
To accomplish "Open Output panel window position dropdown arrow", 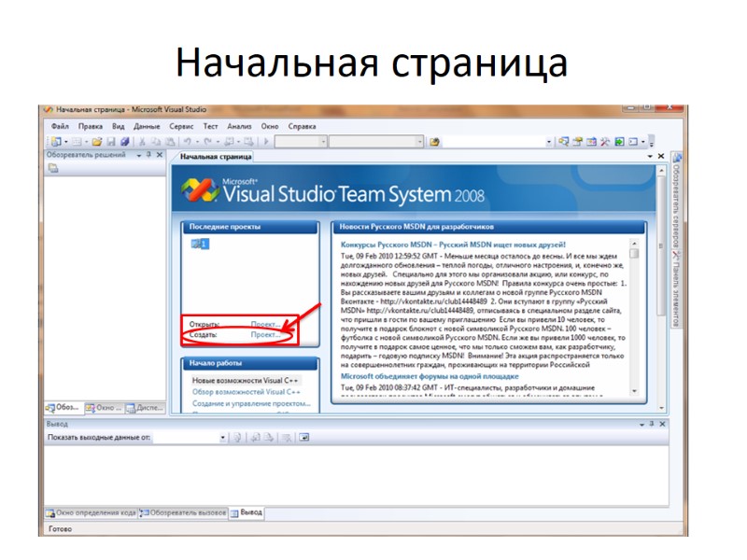I will [641, 425].
